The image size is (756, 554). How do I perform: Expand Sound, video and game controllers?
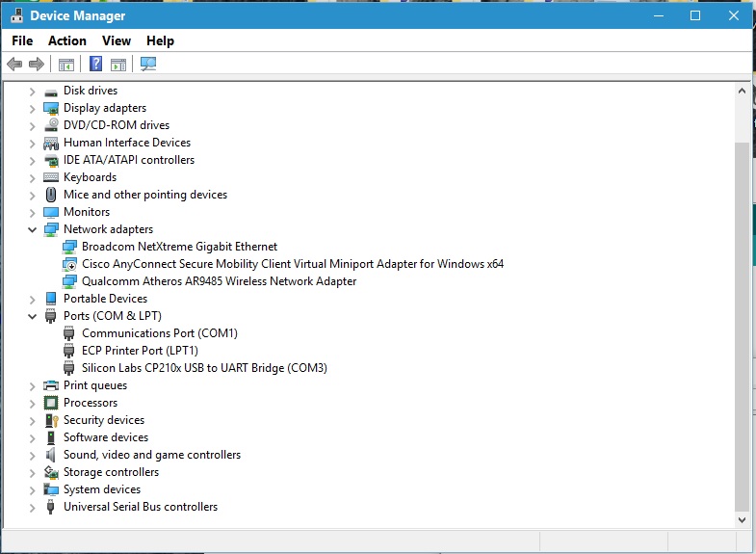coord(32,455)
